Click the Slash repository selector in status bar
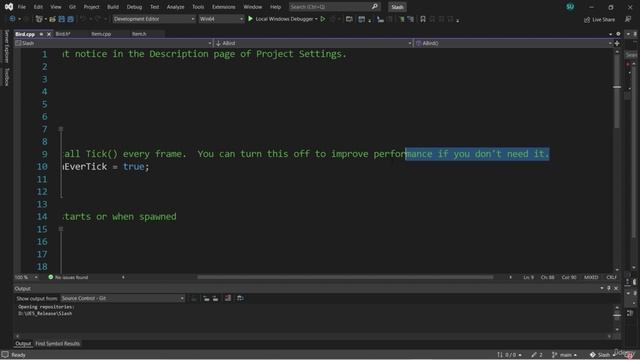Screen dimensions: 640x360 click(x=602, y=355)
